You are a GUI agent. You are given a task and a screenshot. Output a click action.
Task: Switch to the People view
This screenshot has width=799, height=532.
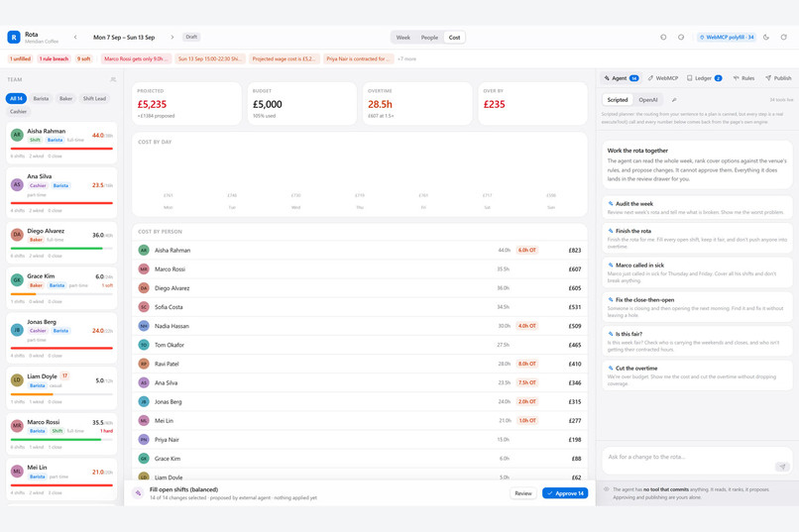click(429, 38)
